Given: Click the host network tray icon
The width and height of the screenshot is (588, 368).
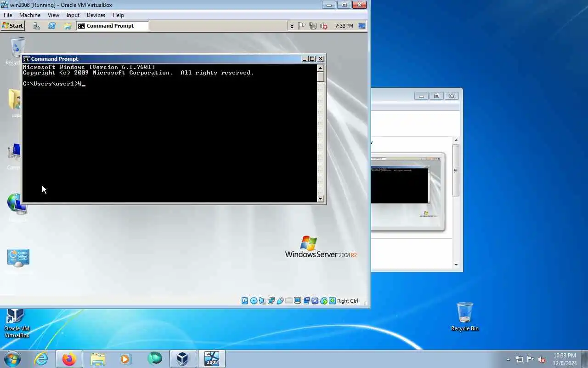Looking at the screenshot, I should (x=520, y=359).
